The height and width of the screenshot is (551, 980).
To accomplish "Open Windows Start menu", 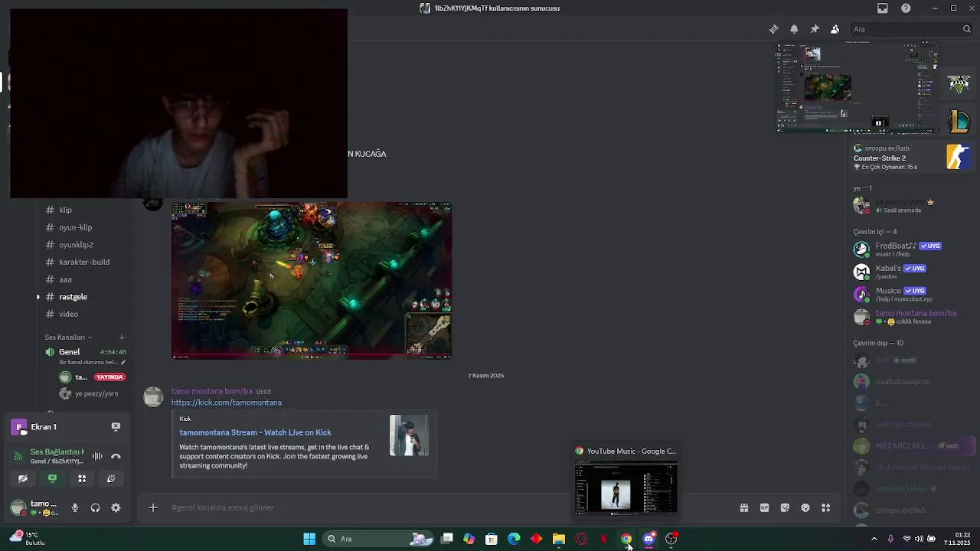I will [x=309, y=539].
